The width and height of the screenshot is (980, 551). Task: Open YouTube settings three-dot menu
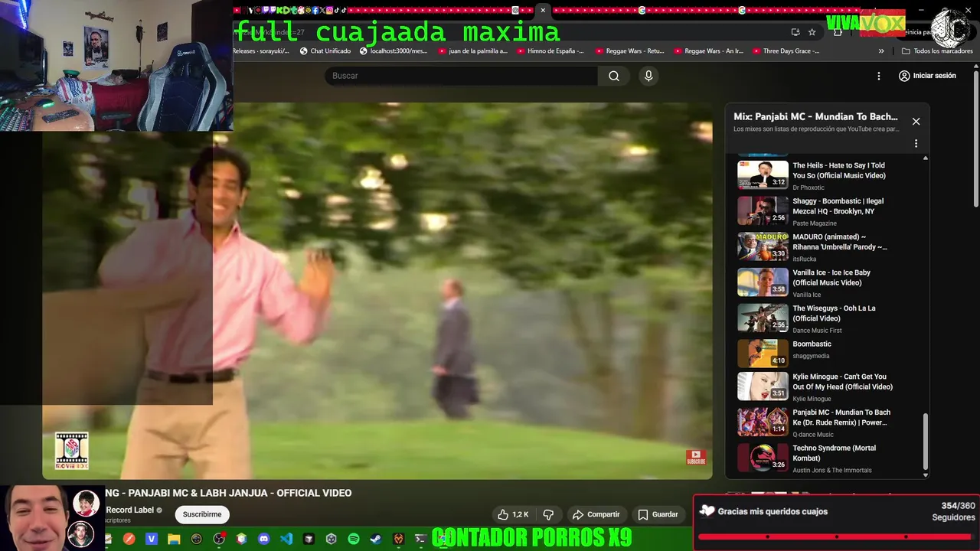pyautogui.click(x=879, y=76)
